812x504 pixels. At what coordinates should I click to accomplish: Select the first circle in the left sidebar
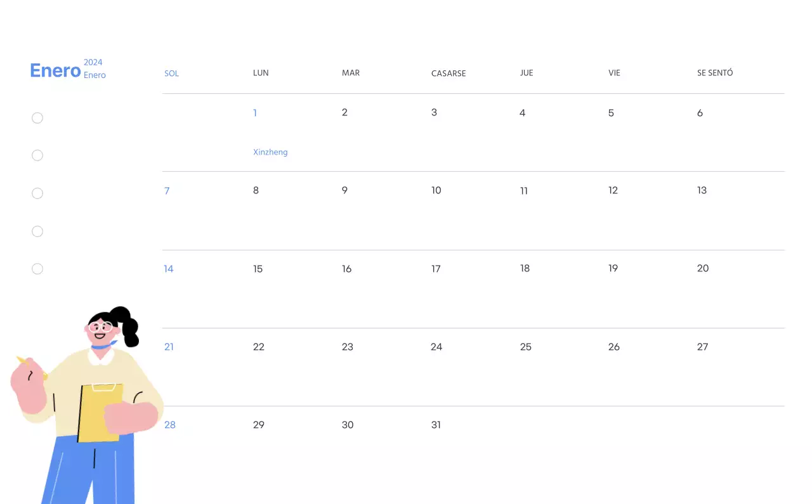[37, 118]
